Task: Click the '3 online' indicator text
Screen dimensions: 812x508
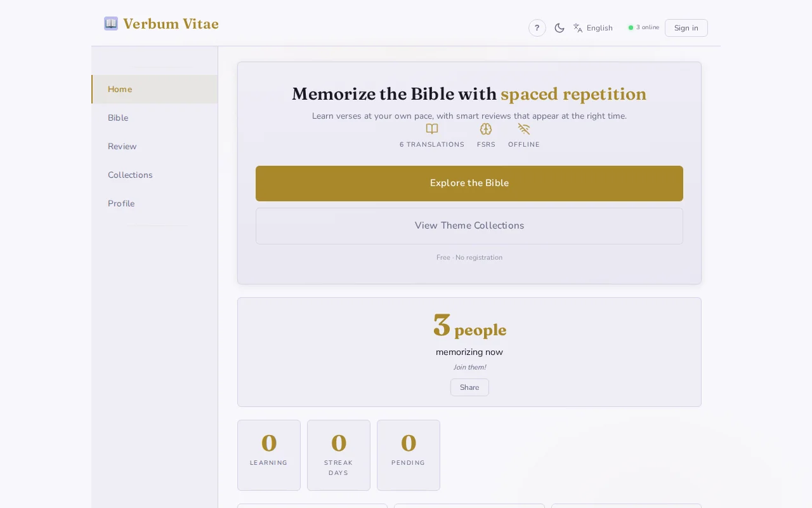Action: point(648,27)
